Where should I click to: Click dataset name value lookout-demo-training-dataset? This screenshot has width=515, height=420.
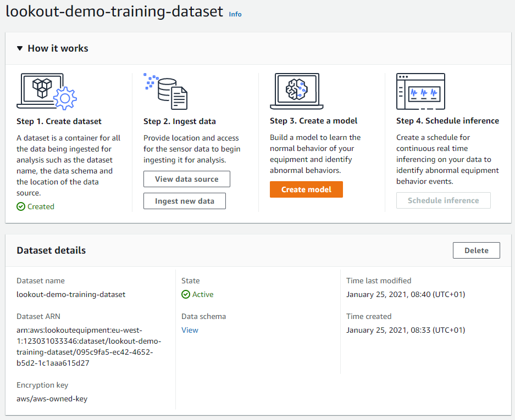tap(71, 294)
